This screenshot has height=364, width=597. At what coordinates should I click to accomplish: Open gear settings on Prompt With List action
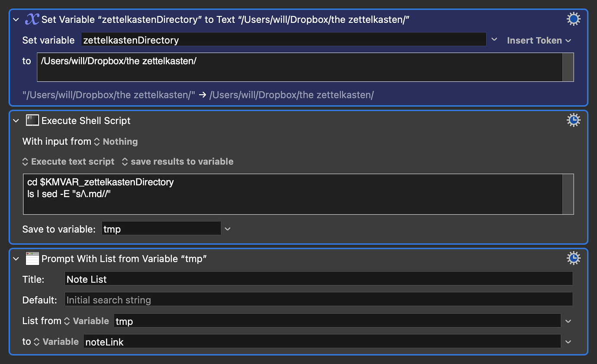pos(573,258)
